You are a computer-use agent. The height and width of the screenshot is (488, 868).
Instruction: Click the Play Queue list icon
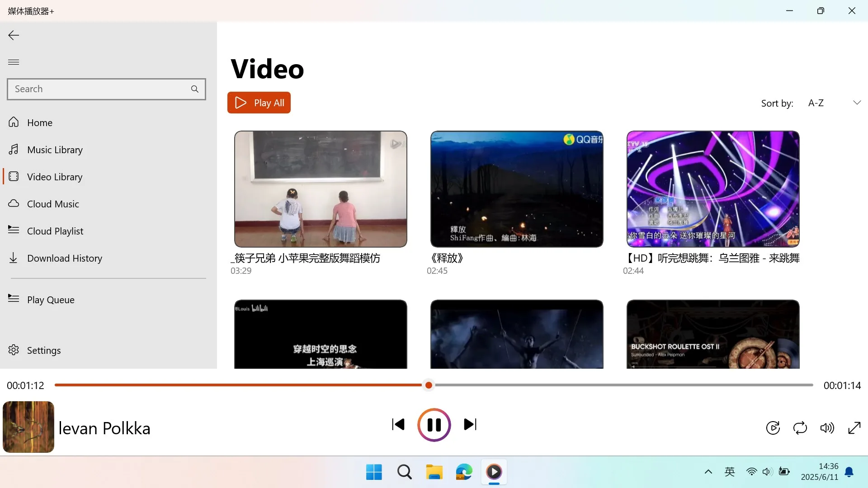[x=14, y=299]
